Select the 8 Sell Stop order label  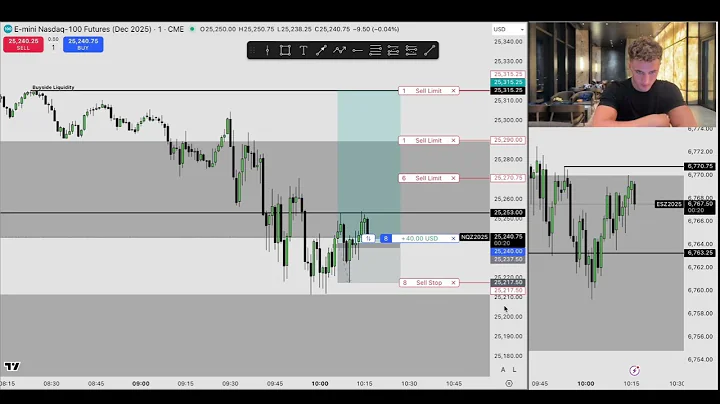(x=429, y=283)
